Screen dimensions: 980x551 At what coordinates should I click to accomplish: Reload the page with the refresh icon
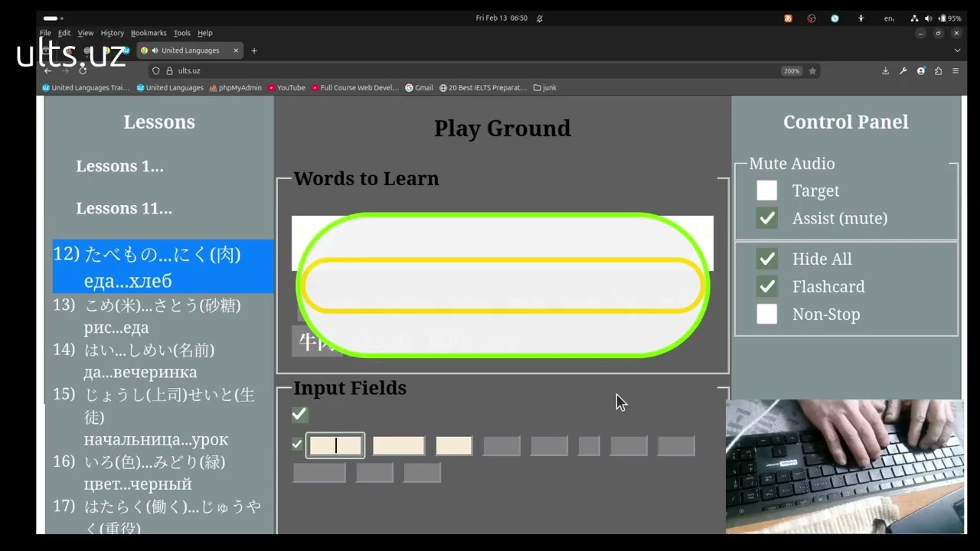[83, 70]
